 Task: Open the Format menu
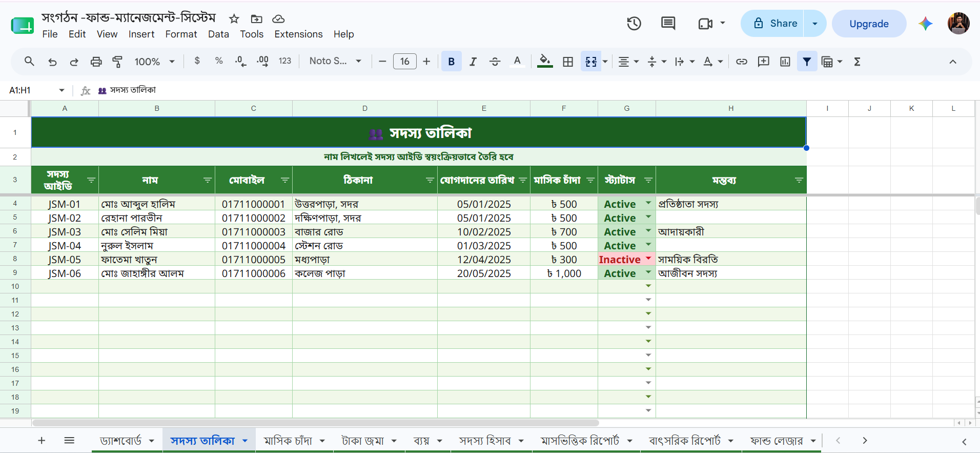[181, 34]
